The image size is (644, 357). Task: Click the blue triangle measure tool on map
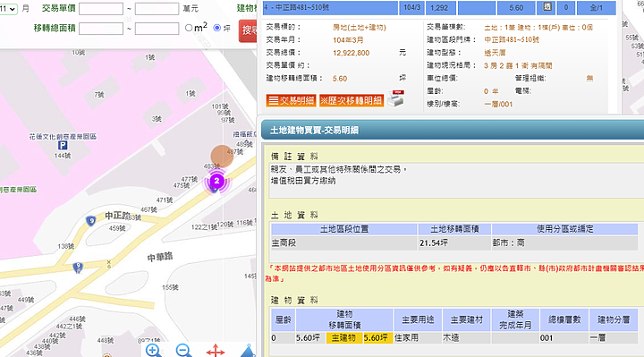248,351
